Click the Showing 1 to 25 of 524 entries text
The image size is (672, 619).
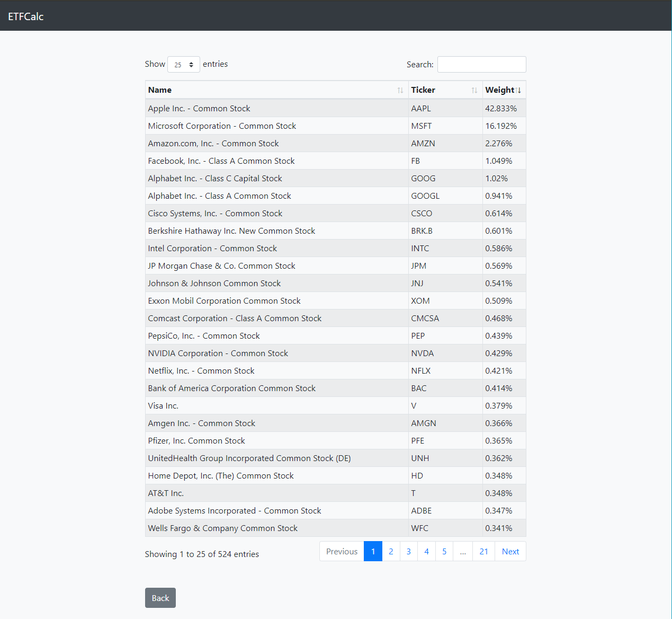point(202,554)
